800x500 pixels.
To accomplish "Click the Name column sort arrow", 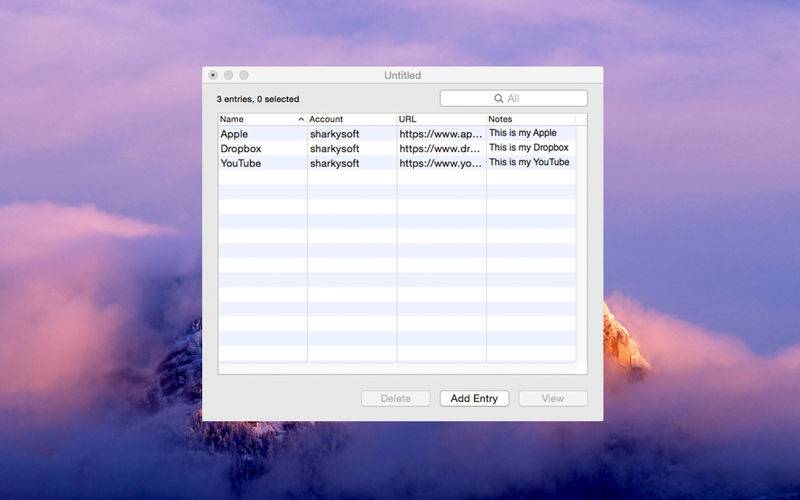I will [301, 119].
